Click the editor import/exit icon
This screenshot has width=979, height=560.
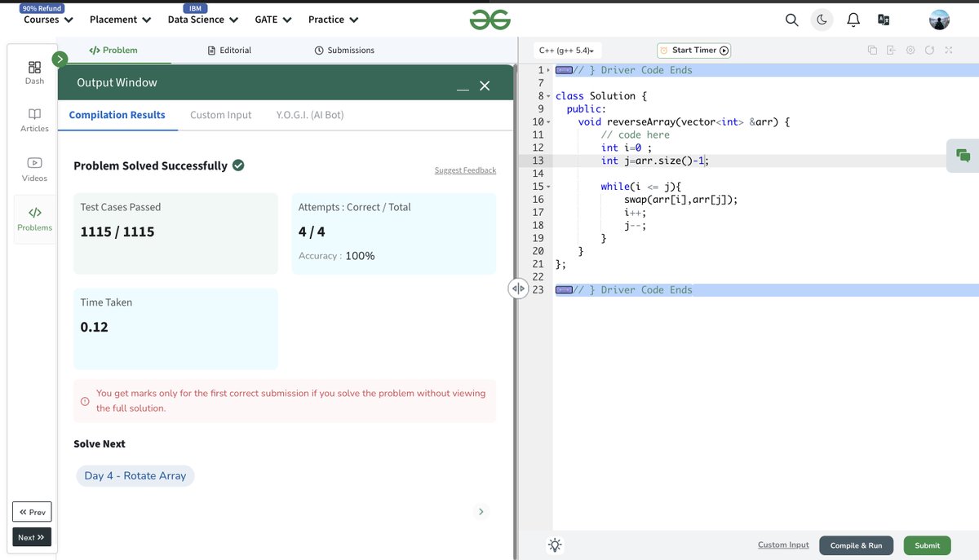(892, 51)
